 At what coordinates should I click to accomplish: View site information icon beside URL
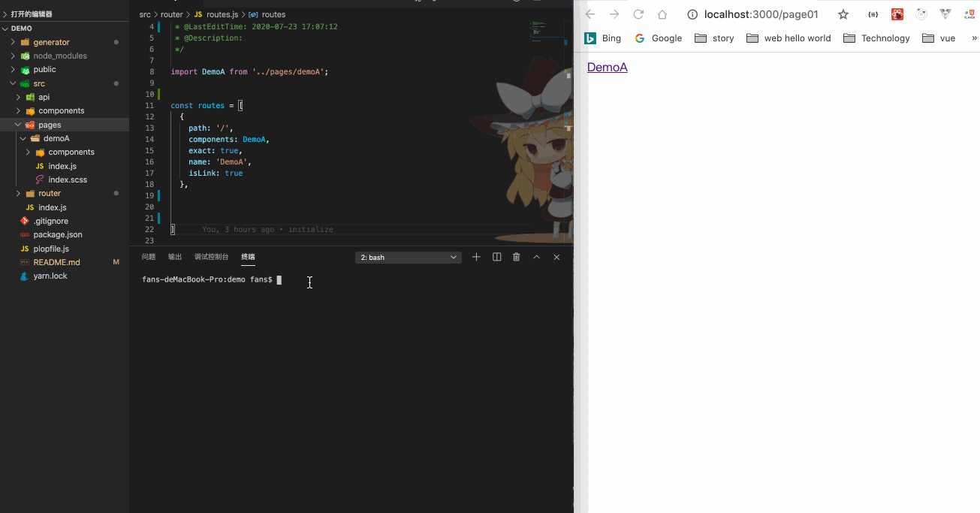[x=692, y=14]
